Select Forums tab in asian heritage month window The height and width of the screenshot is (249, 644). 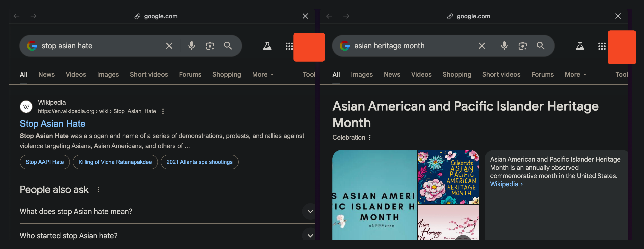(x=542, y=75)
